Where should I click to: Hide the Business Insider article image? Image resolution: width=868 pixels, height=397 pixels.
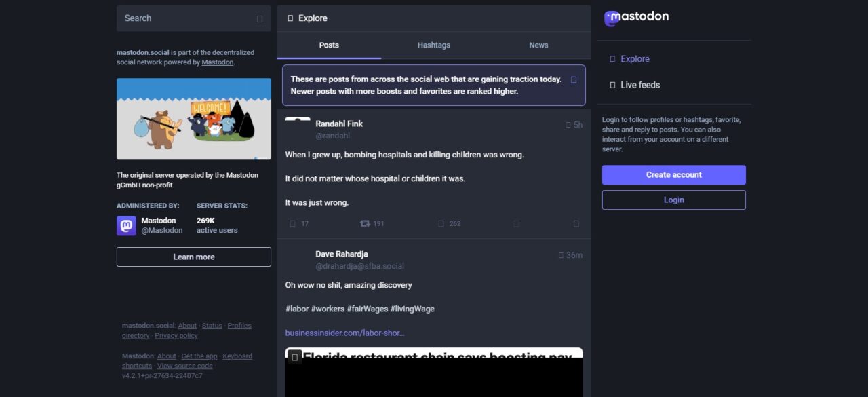[x=294, y=356]
